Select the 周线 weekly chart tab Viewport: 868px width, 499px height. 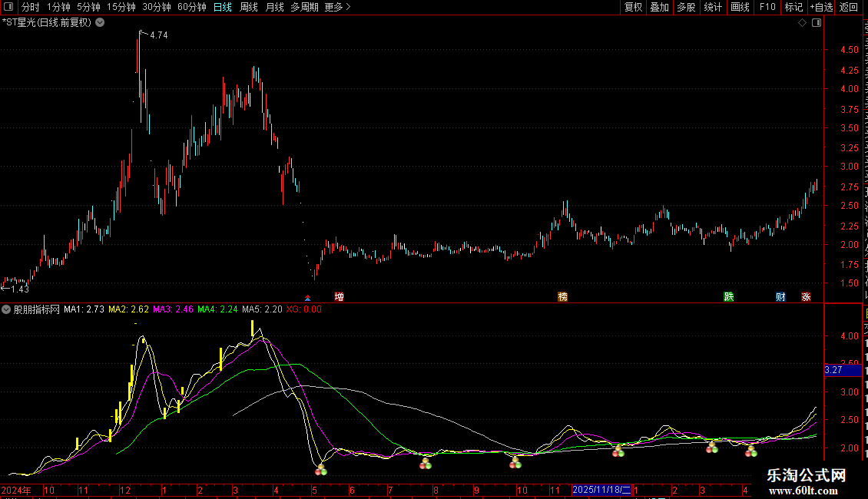(249, 7)
